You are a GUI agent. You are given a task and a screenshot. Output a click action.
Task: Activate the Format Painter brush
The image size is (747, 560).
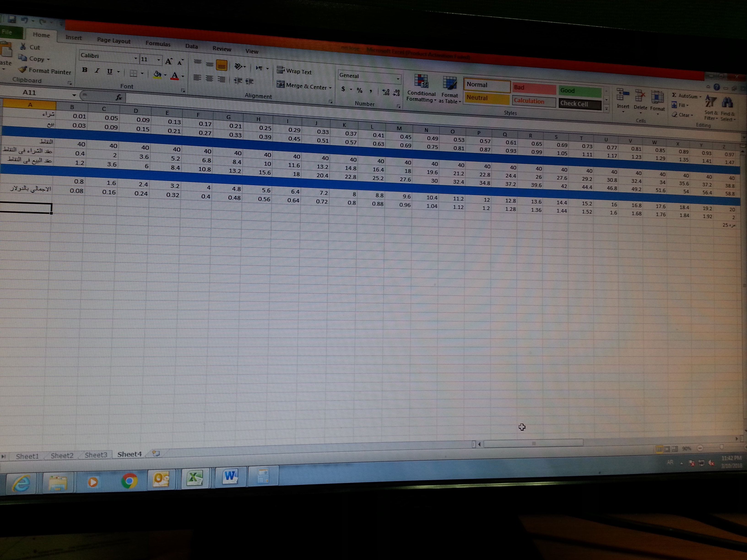coord(23,70)
